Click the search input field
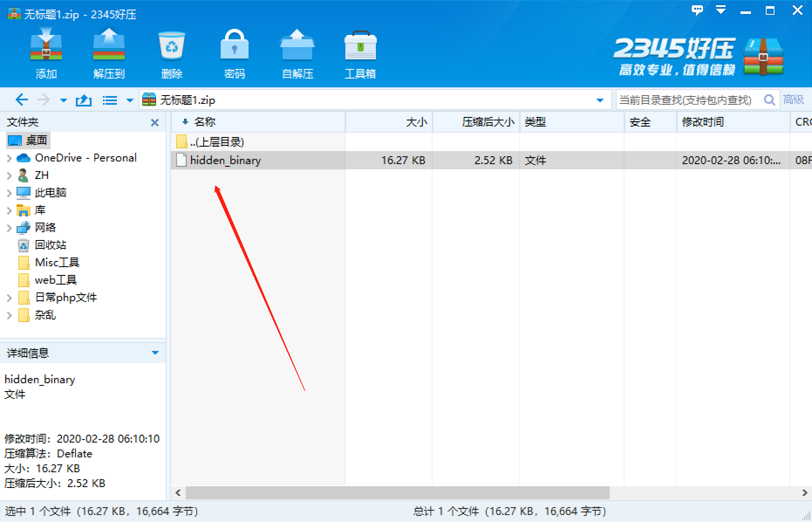The height and width of the screenshot is (522, 812). pyautogui.click(x=685, y=100)
